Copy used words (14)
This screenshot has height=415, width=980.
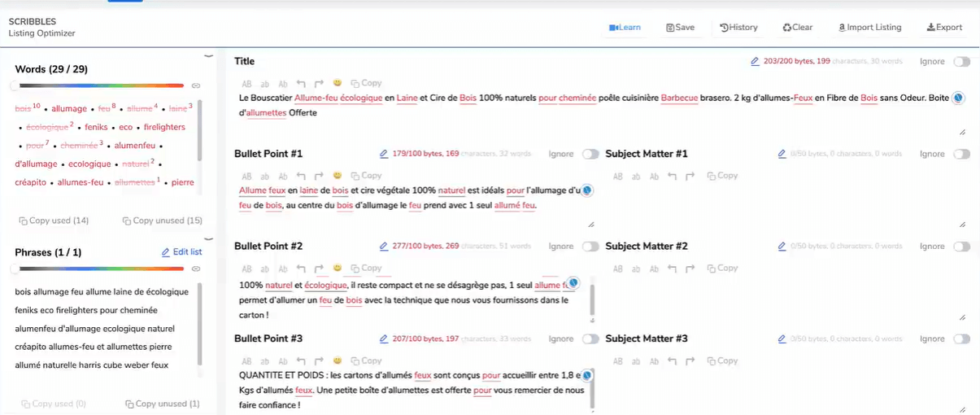click(x=54, y=221)
